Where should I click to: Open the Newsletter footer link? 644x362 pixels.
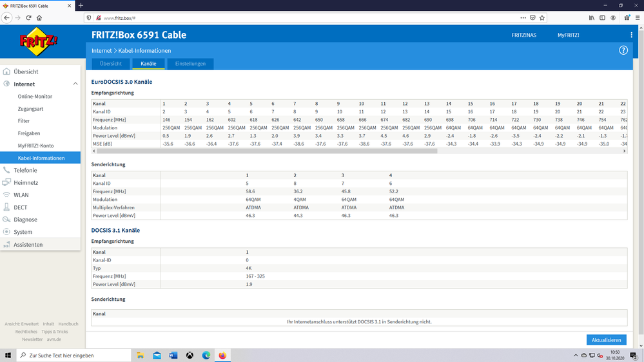pos(32,339)
